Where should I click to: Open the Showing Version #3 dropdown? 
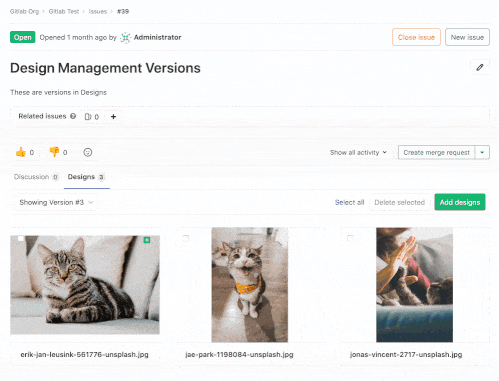(56, 202)
